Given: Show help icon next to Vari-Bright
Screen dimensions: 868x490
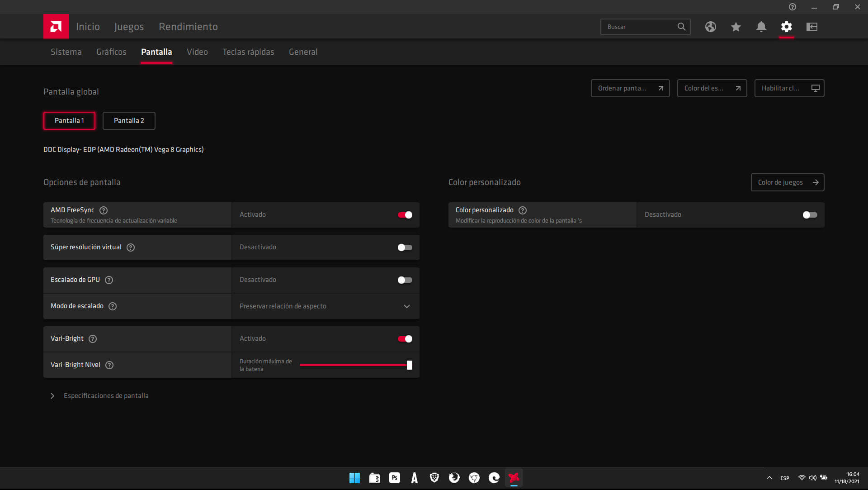Looking at the screenshot, I should click(93, 339).
